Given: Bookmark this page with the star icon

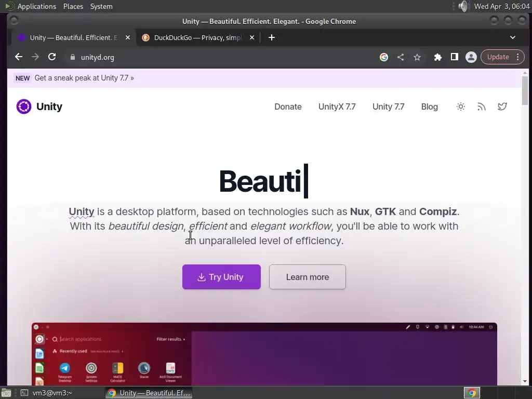Looking at the screenshot, I should click(417, 57).
